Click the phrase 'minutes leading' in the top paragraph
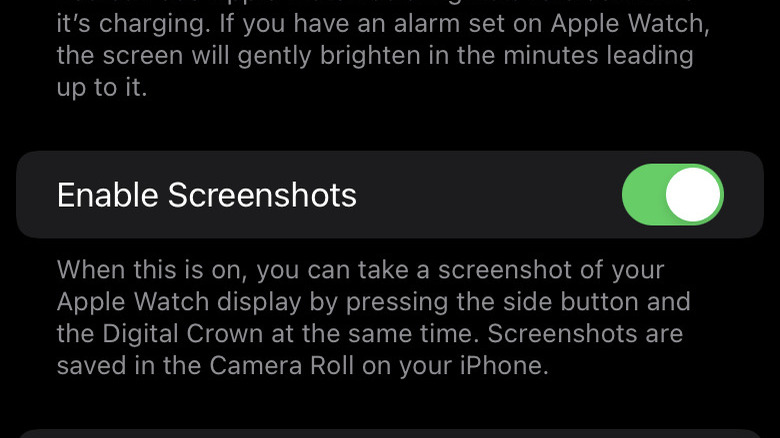 pos(598,55)
